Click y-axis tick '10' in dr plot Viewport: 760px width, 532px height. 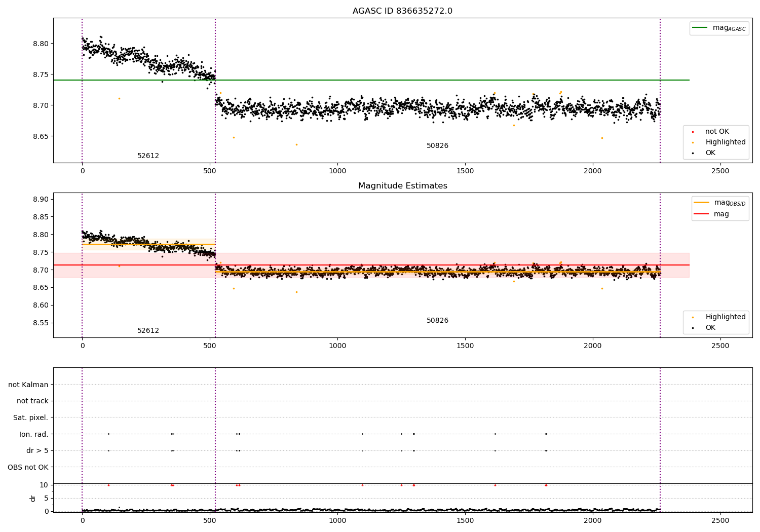tap(44, 485)
